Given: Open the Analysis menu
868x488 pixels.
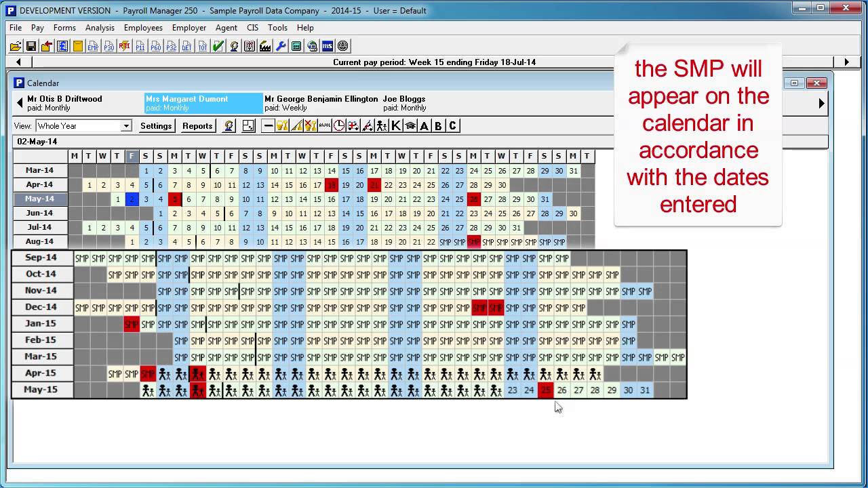Looking at the screenshot, I should (x=100, y=28).
